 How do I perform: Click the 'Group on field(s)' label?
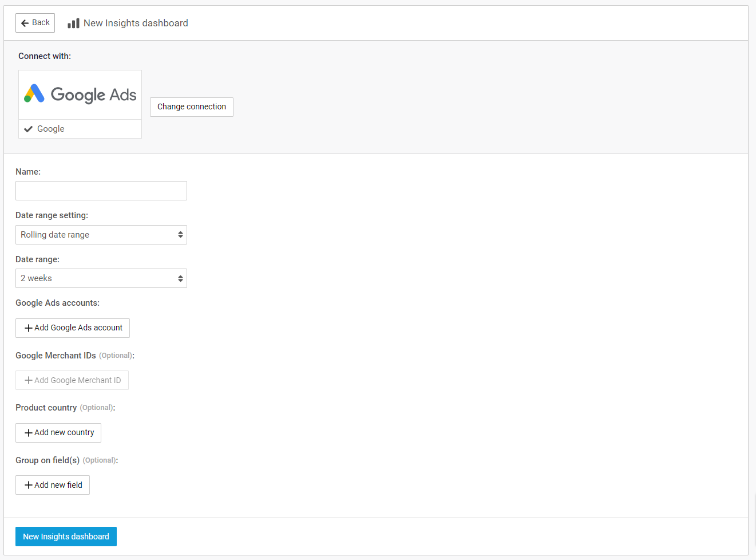click(x=48, y=460)
